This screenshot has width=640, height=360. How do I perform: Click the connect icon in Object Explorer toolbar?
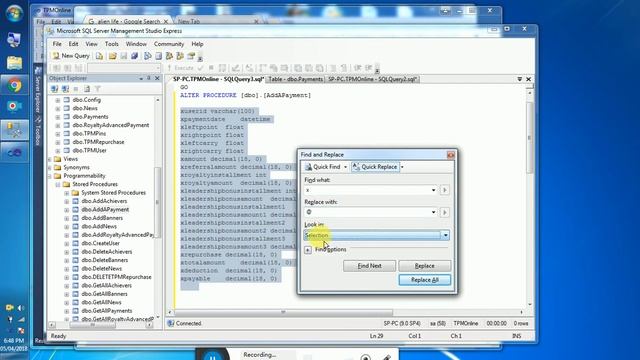point(54,89)
